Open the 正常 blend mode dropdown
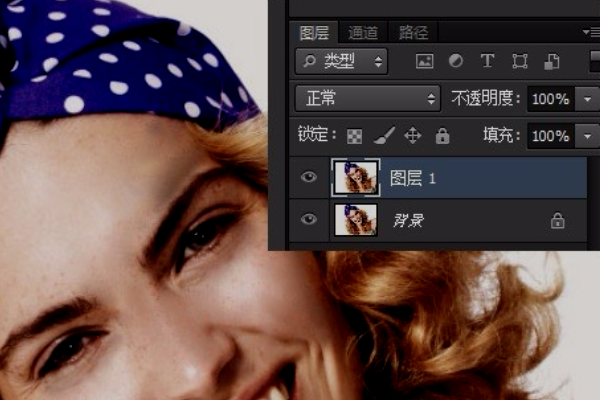This screenshot has height=400, width=600. (369, 99)
